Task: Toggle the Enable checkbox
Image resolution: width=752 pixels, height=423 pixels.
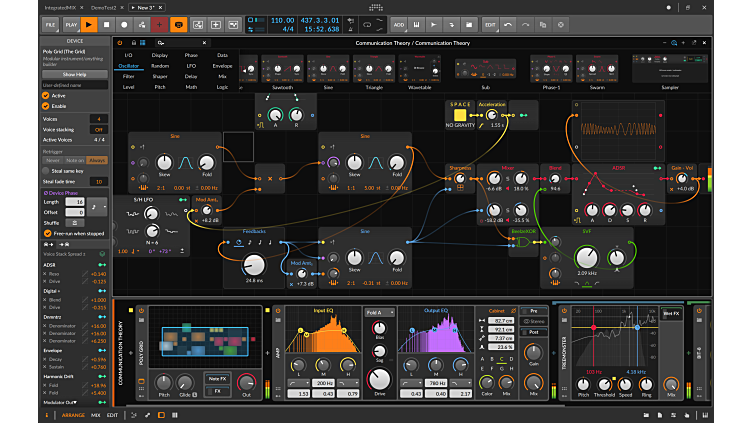Action: tap(46, 106)
